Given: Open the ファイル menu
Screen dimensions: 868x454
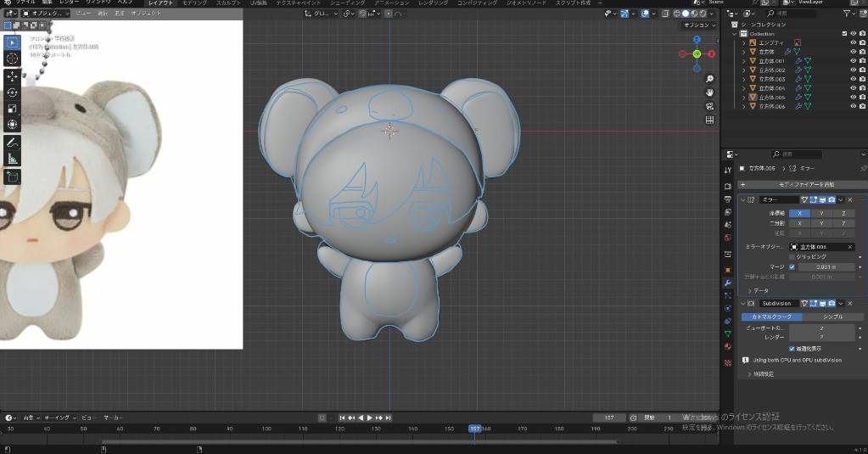Looking at the screenshot, I should click(26, 3).
